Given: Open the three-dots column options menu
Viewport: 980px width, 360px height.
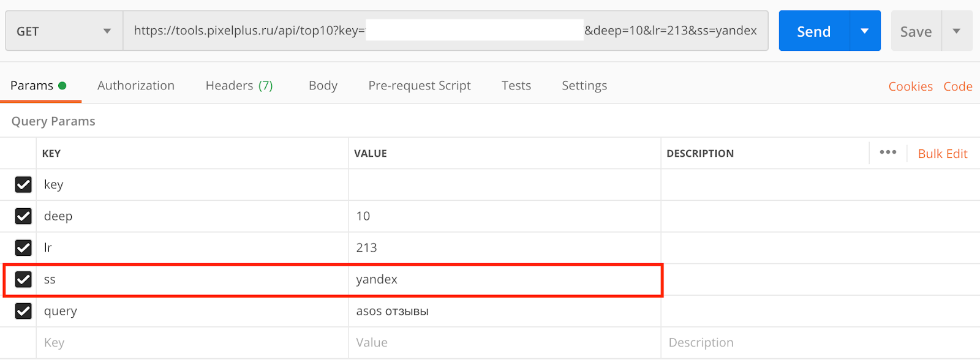Looking at the screenshot, I should tap(888, 152).
